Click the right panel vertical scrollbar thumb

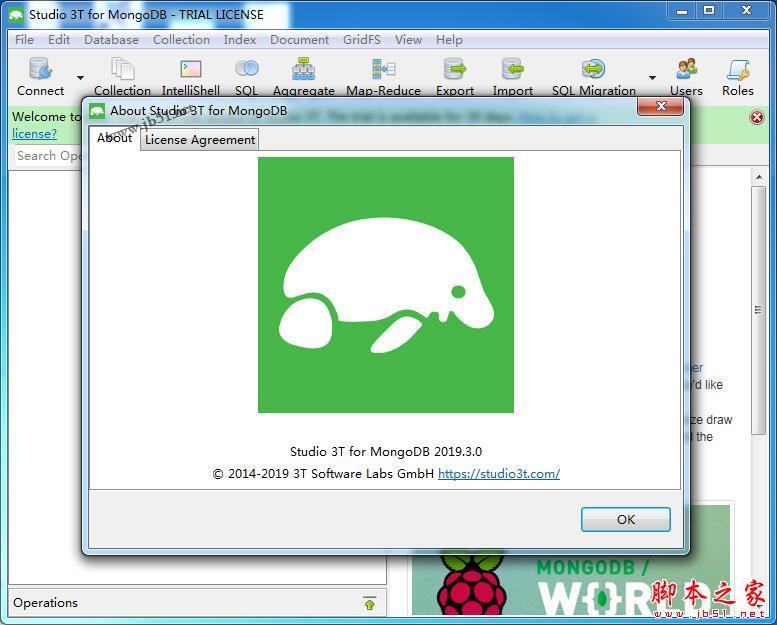coord(758,310)
